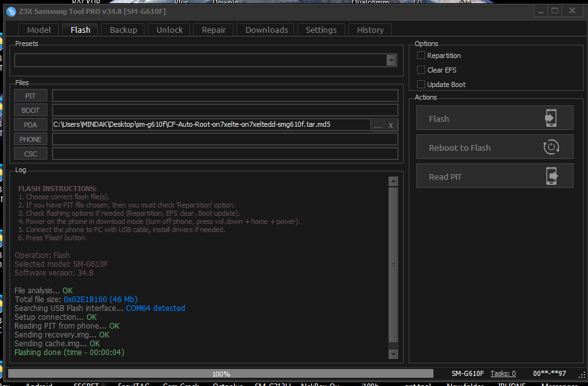Open the Presets dropdown arrow

391,61
